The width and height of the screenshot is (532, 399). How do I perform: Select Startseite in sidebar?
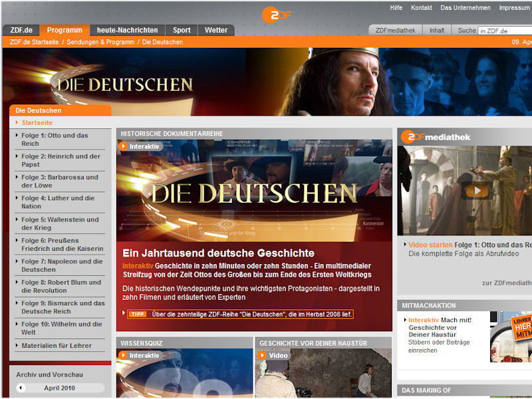pyautogui.click(x=37, y=122)
